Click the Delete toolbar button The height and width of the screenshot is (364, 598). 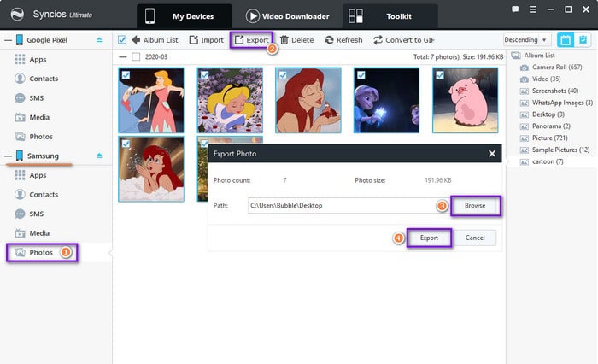click(x=296, y=40)
